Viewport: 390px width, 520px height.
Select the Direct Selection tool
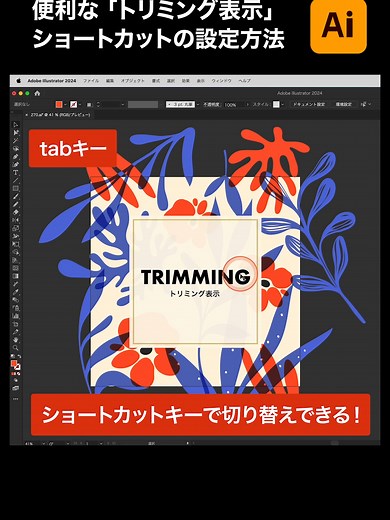[16, 133]
